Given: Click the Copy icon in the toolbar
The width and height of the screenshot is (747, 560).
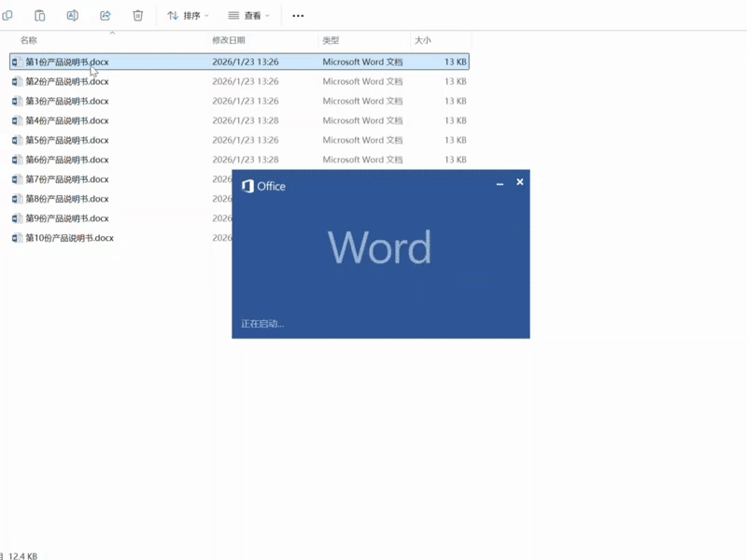Looking at the screenshot, I should click(7, 16).
